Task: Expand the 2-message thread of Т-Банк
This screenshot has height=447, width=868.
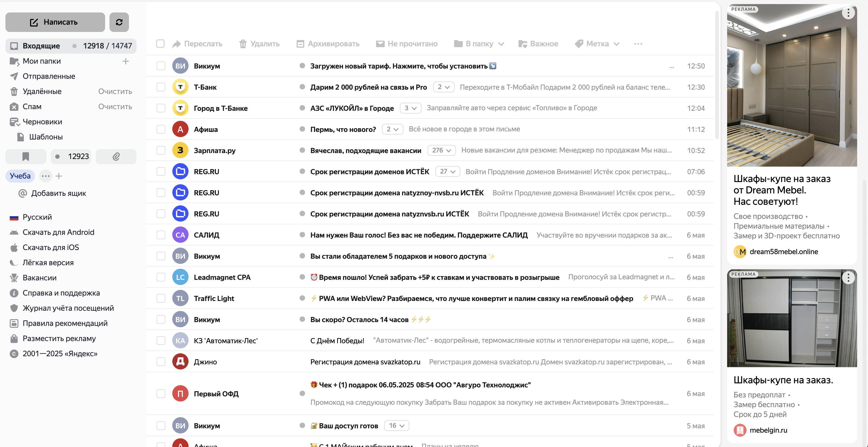Action: coord(443,87)
